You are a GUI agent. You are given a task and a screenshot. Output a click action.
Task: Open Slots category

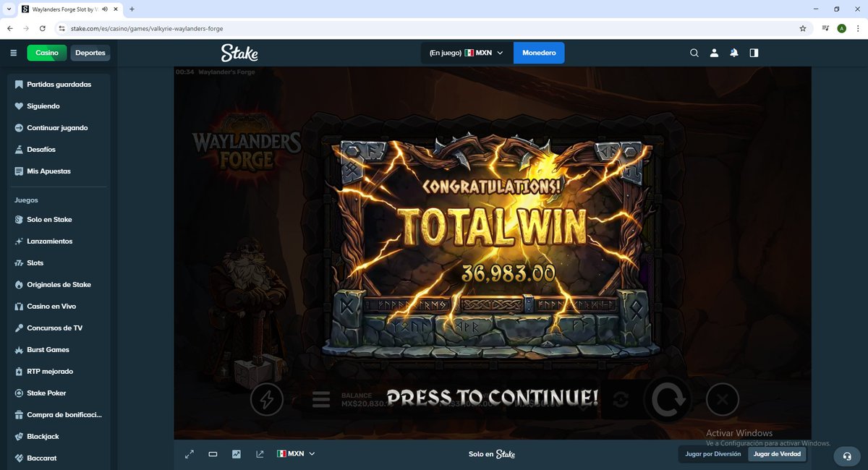tap(59, 263)
